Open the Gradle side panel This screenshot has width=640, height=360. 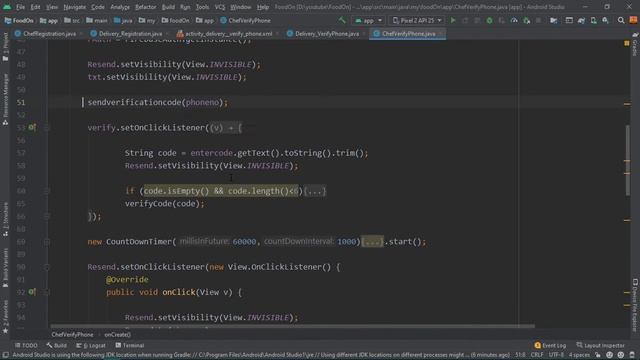click(x=635, y=45)
